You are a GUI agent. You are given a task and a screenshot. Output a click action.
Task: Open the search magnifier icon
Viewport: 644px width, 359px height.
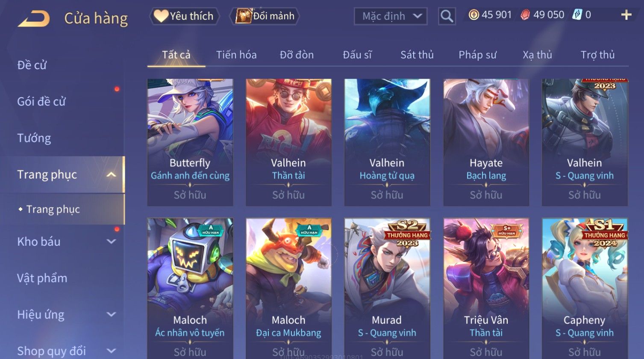click(447, 16)
